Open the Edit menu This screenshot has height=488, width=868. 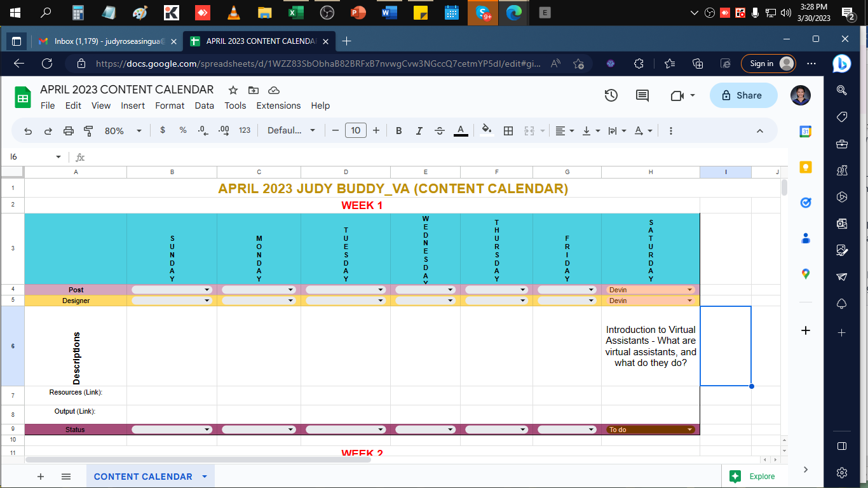click(73, 105)
